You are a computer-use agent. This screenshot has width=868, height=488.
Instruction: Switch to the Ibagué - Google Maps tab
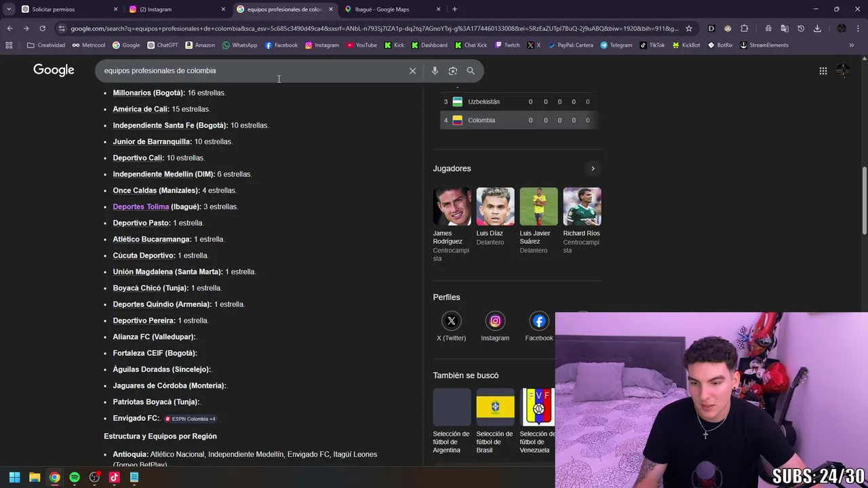[392, 9]
